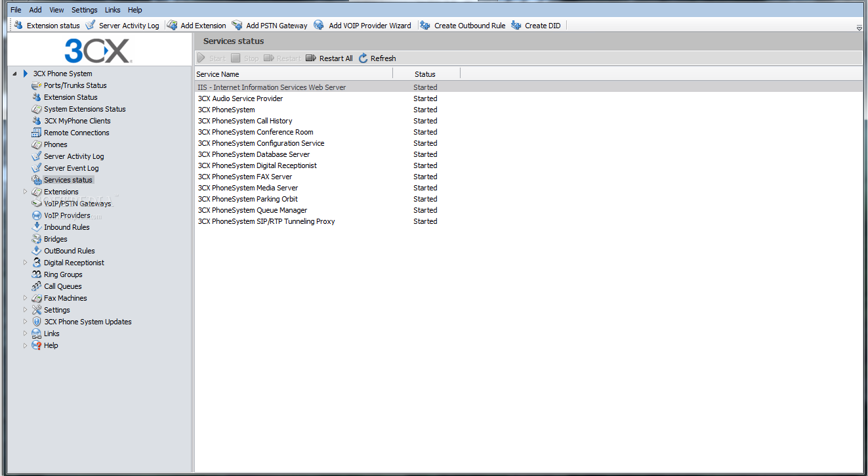The image size is (868, 476).
Task: Expand the Fax Machines tree node
Action: point(26,298)
